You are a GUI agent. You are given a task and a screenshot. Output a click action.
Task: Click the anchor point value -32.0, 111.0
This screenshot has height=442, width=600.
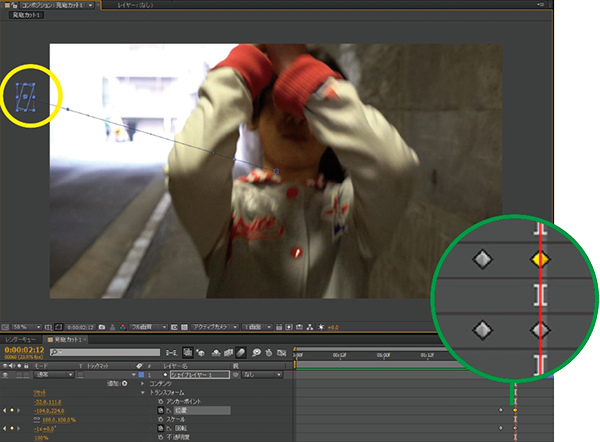(47, 402)
